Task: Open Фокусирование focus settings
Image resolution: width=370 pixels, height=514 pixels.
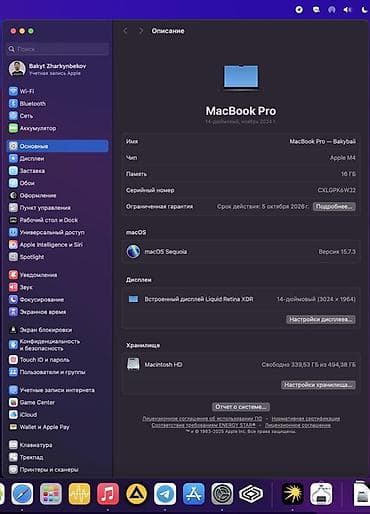Action: (57, 299)
